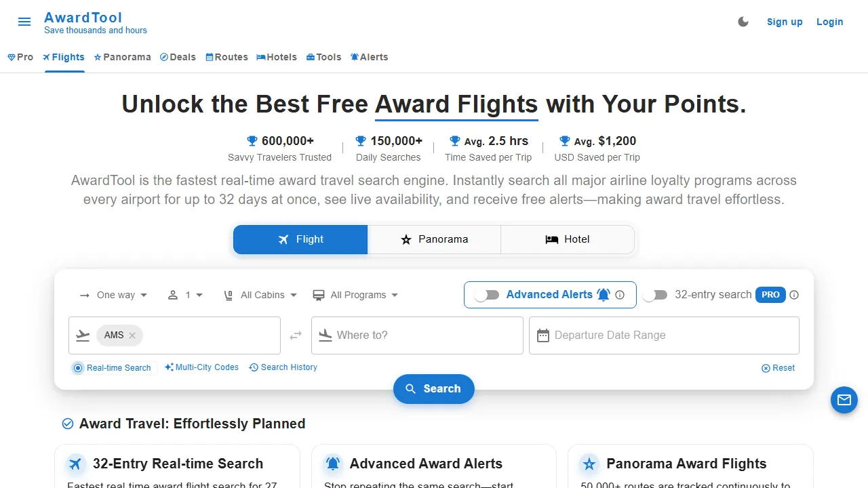
Task: Click the calendar icon in Departure Date Range
Action: point(542,335)
